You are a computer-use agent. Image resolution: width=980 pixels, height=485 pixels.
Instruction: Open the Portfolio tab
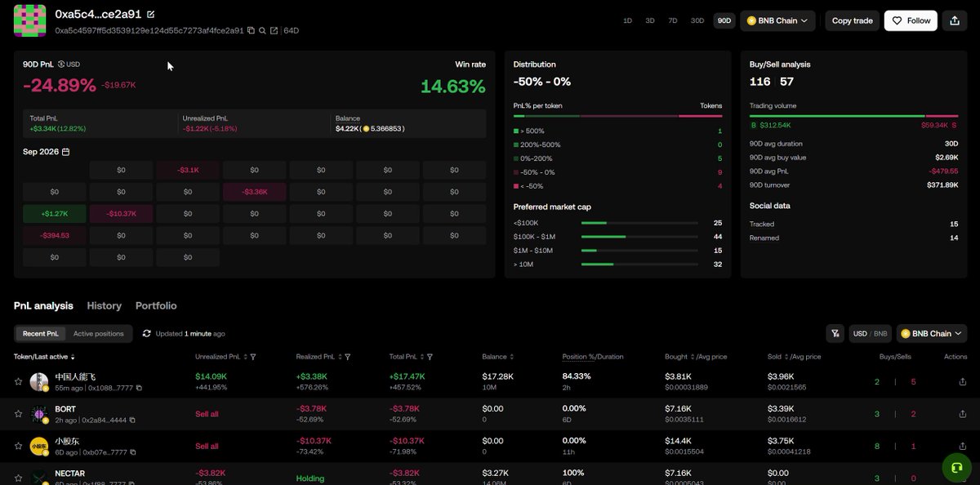[x=156, y=305]
